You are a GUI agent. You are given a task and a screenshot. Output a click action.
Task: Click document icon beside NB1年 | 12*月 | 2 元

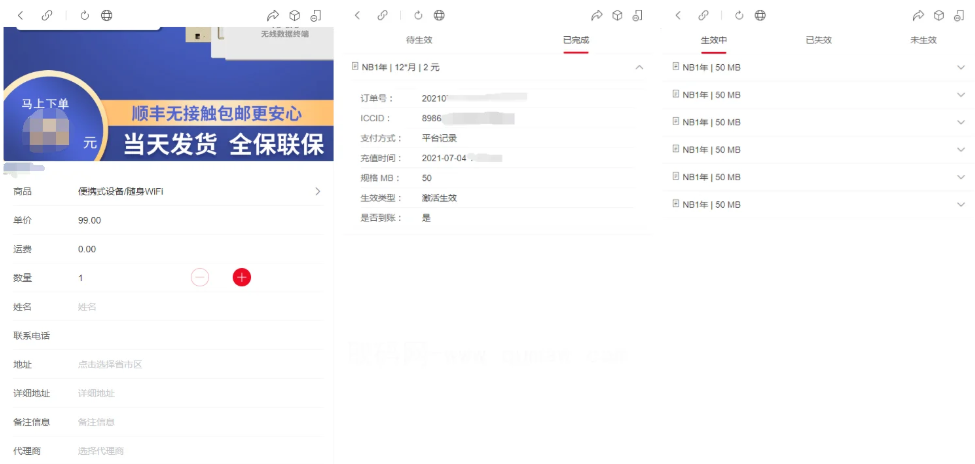click(355, 66)
